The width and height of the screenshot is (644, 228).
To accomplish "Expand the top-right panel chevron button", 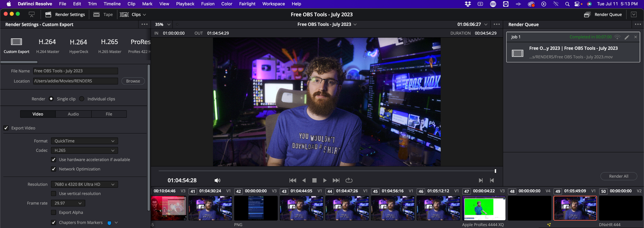I will tap(634, 14).
